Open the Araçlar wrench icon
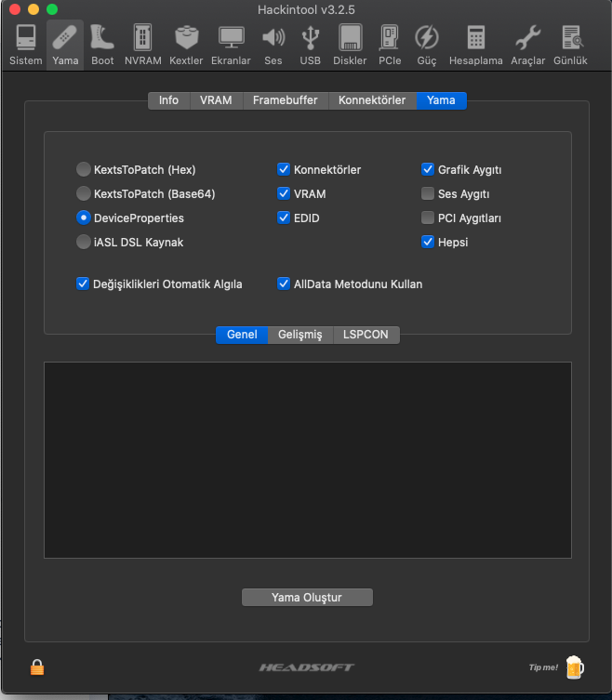The image size is (612, 700). (x=528, y=45)
